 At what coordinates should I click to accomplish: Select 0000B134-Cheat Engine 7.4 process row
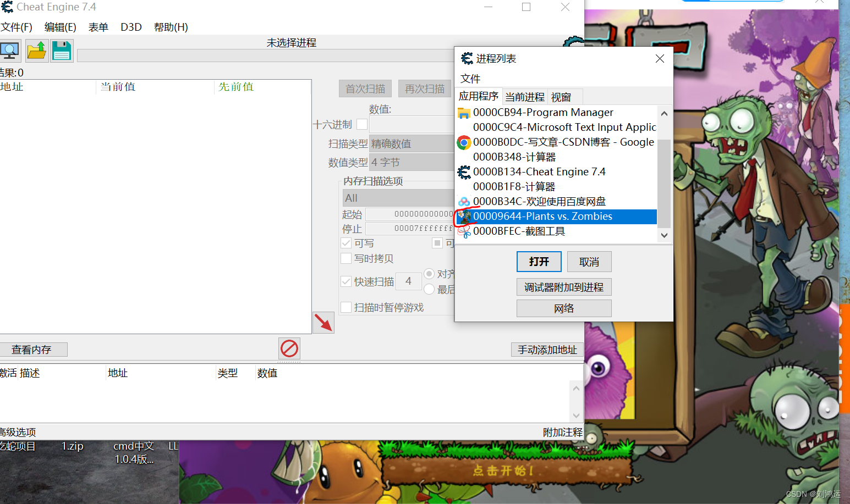click(x=556, y=172)
